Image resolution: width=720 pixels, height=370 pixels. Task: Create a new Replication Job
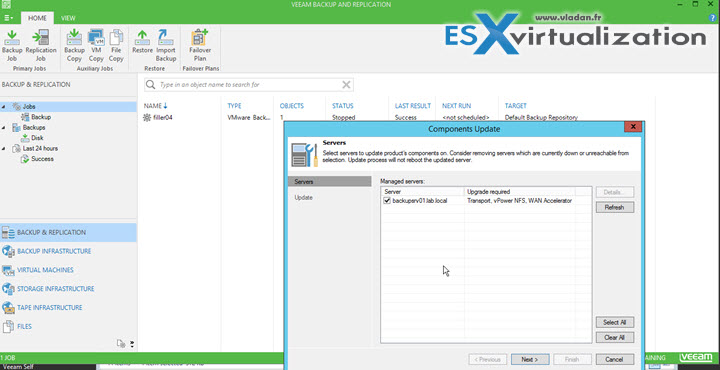pos(41,46)
